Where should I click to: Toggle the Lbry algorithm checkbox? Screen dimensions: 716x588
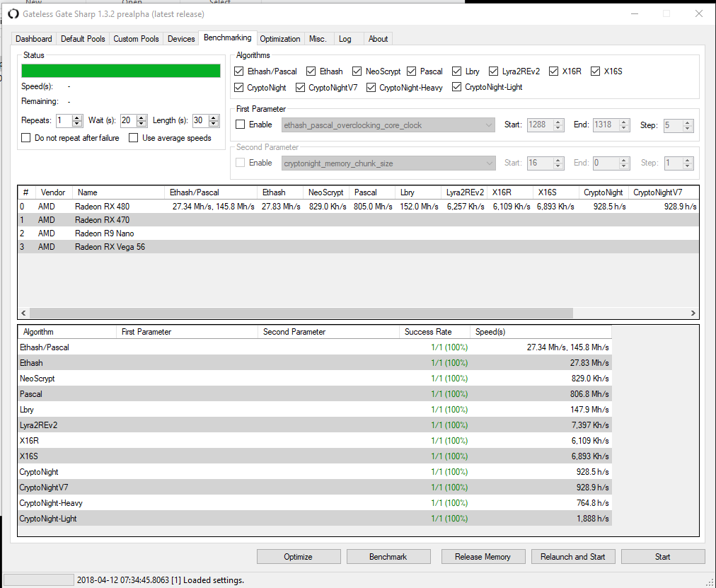[456, 71]
